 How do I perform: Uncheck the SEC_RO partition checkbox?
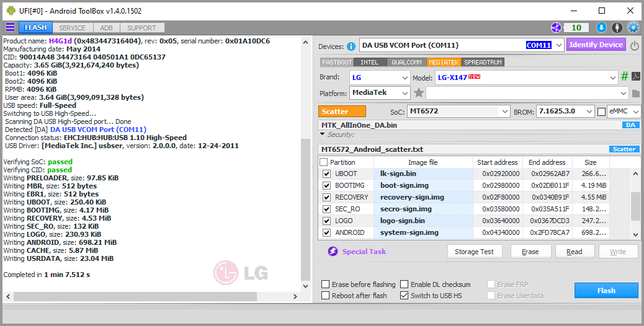pyautogui.click(x=326, y=209)
